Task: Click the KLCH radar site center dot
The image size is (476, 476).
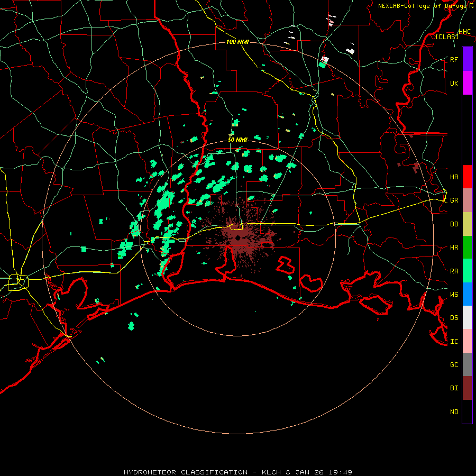Action: click(237, 237)
